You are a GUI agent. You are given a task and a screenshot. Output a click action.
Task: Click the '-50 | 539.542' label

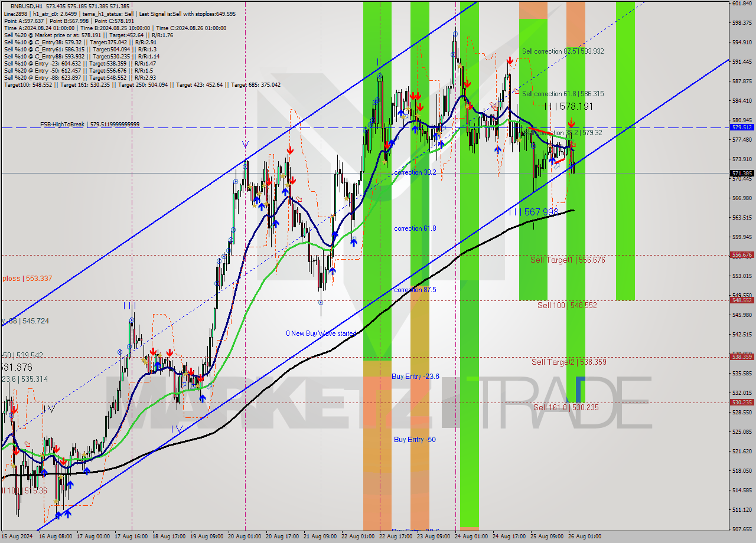tap(22, 355)
